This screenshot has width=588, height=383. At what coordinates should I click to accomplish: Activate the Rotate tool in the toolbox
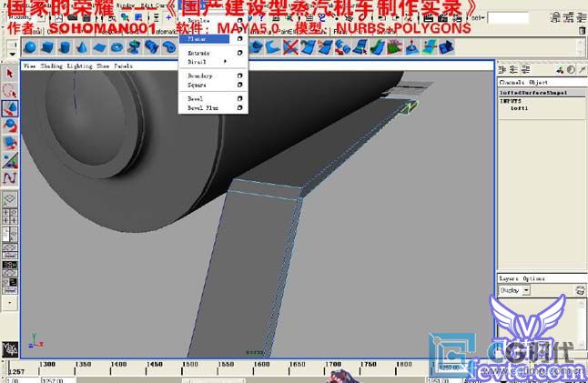coord(10,126)
